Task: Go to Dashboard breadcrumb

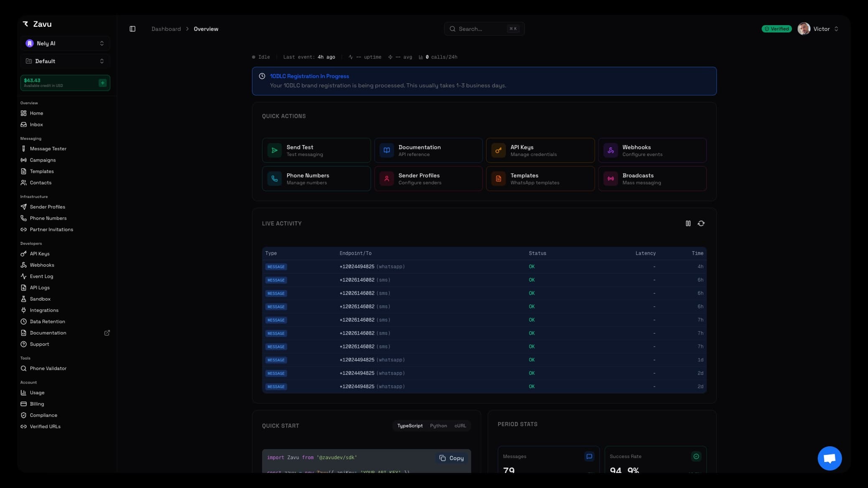Action: click(166, 29)
